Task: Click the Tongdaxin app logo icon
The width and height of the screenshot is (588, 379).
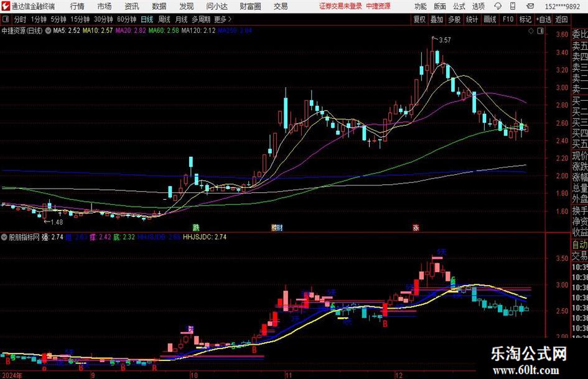Action: (x=6, y=6)
